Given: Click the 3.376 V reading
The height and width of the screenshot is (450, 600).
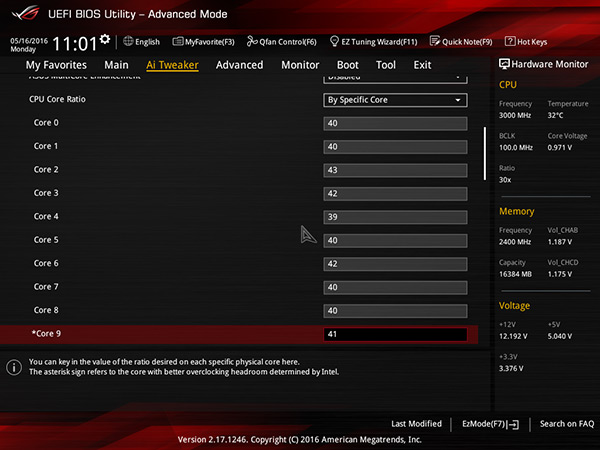Looking at the screenshot, I should [x=511, y=368].
